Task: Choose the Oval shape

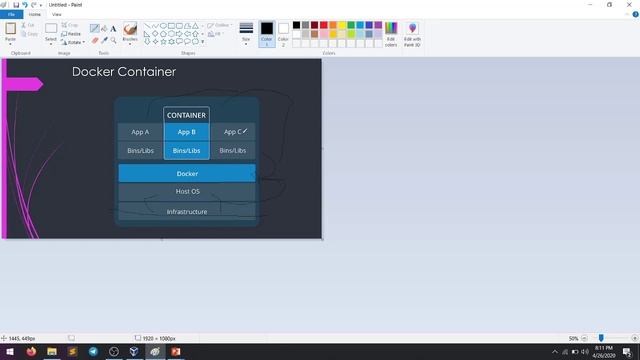Action: tap(163, 26)
